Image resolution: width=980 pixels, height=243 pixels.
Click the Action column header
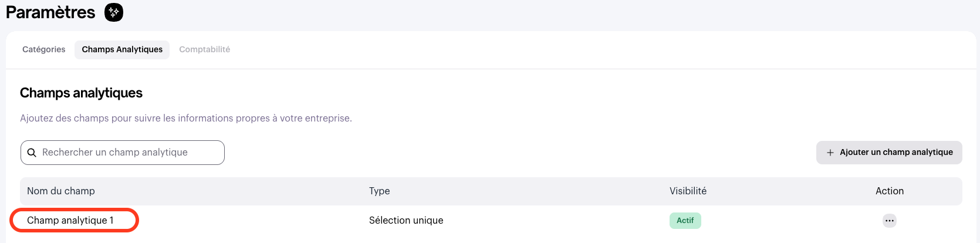(889, 191)
